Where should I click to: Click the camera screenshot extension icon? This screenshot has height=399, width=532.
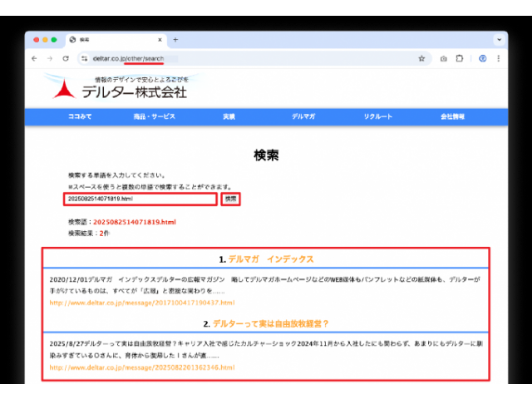tap(443, 59)
